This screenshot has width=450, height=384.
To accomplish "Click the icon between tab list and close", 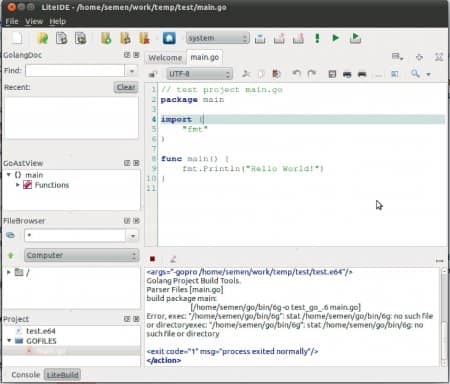I will 419,57.
